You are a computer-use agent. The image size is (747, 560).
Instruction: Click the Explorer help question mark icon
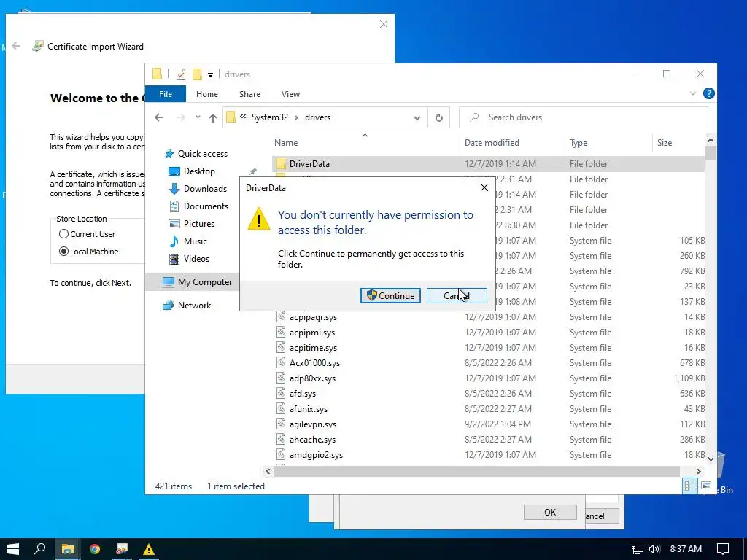click(708, 93)
